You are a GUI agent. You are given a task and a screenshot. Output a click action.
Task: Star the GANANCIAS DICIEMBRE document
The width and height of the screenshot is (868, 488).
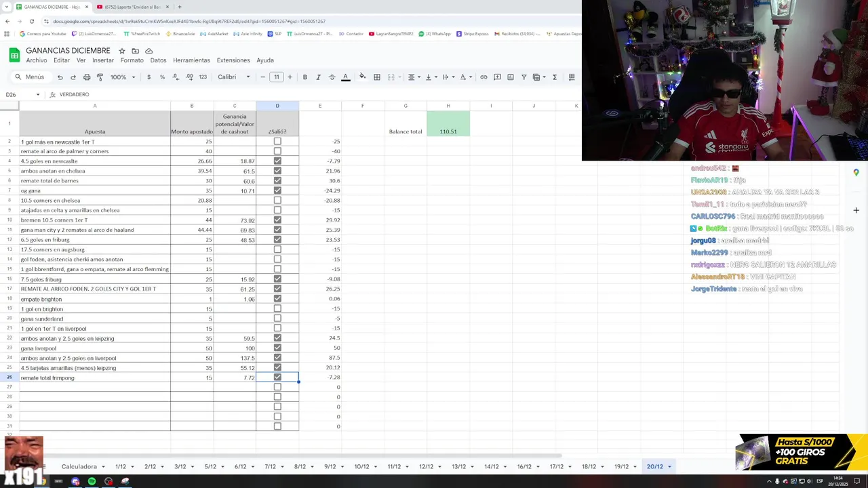(x=122, y=51)
